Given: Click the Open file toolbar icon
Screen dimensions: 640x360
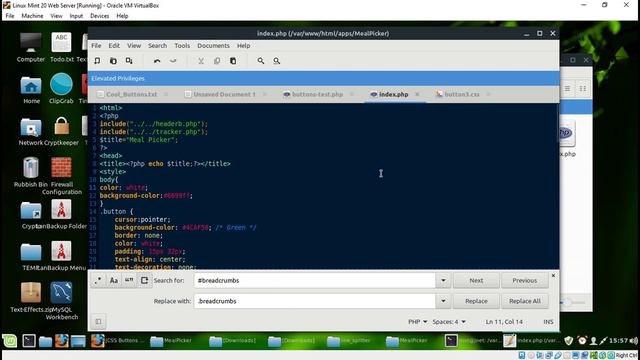Looking at the screenshot, I should (x=113, y=61).
